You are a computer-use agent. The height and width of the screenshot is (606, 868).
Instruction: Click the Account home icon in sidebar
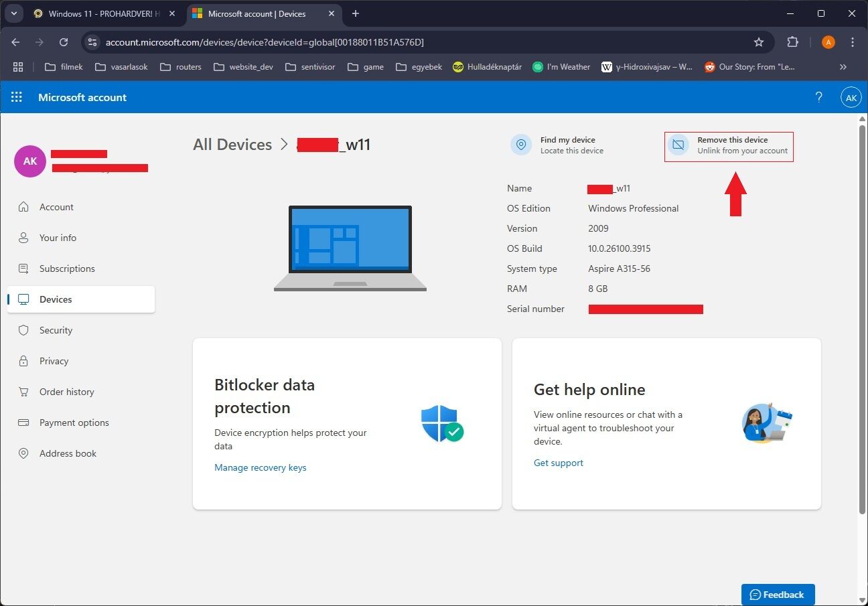[x=23, y=207]
